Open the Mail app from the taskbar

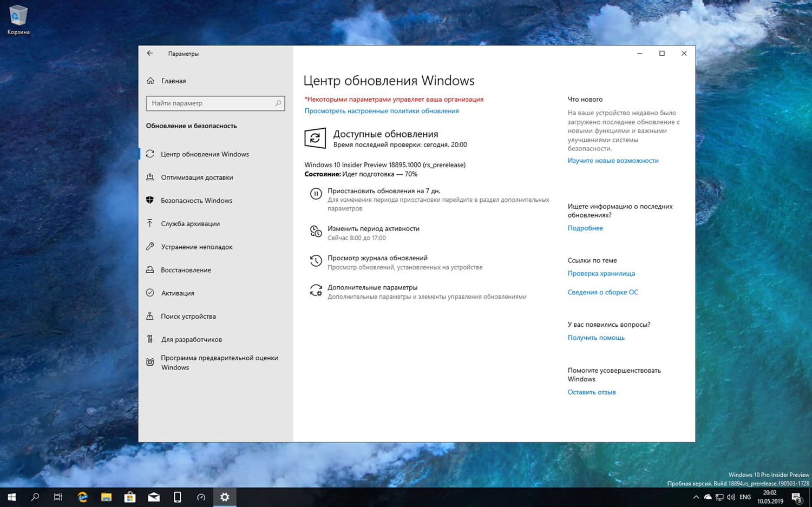(x=153, y=497)
